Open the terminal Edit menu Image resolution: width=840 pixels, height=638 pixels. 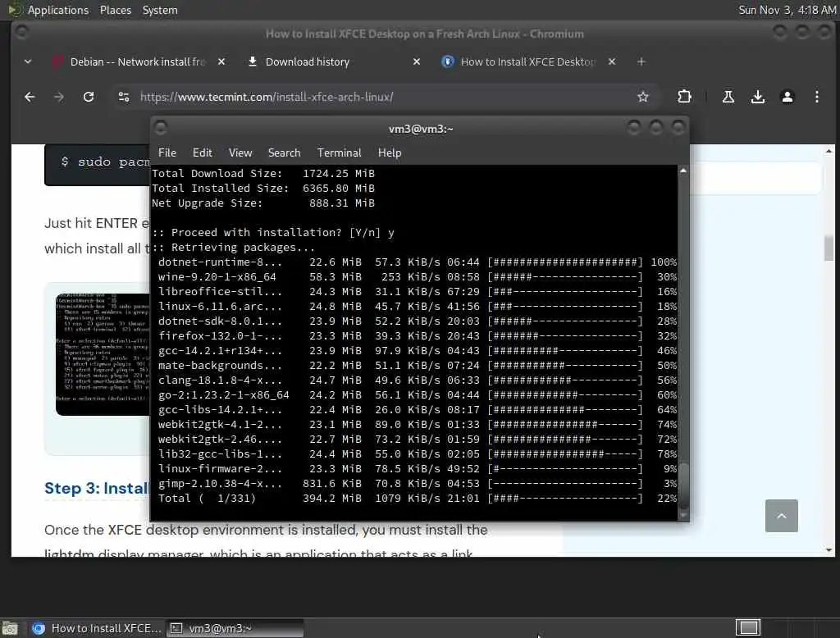tap(202, 153)
